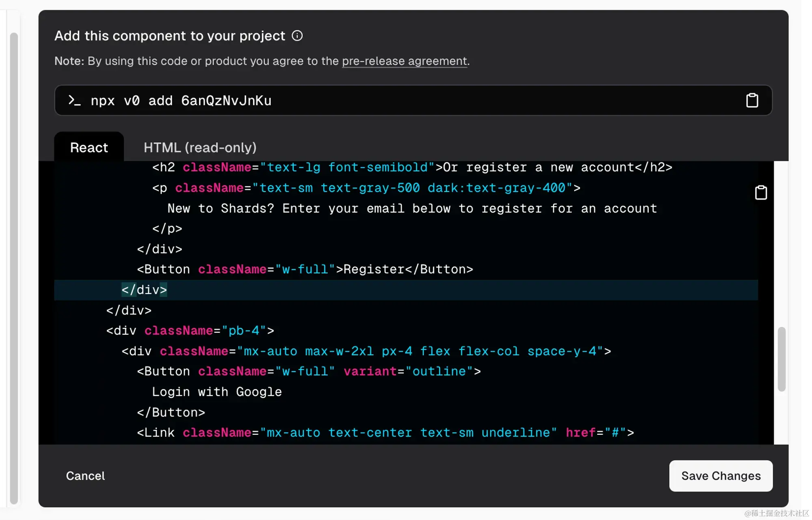Click the variant outline Button line
812x520 pixels.
coord(309,372)
